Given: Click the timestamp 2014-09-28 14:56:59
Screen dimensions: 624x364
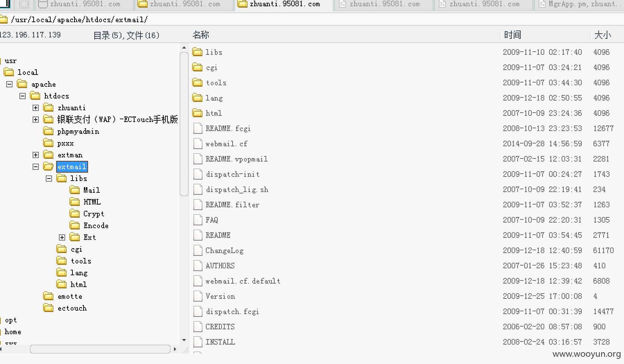Looking at the screenshot, I should coord(542,144).
